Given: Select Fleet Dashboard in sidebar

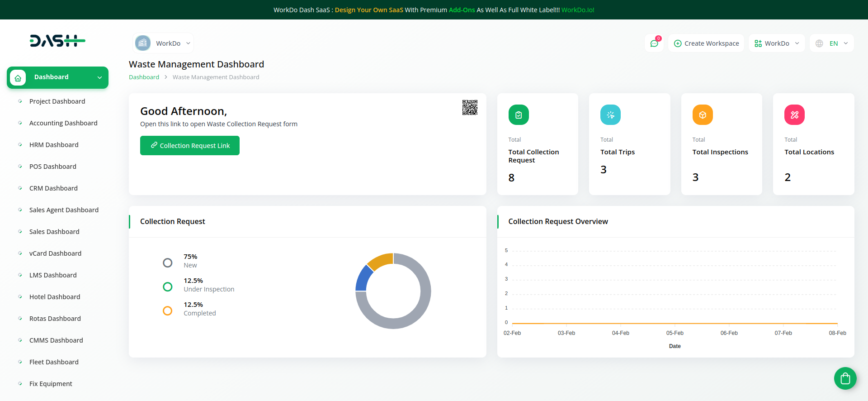Looking at the screenshot, I should tap(54, 362).
